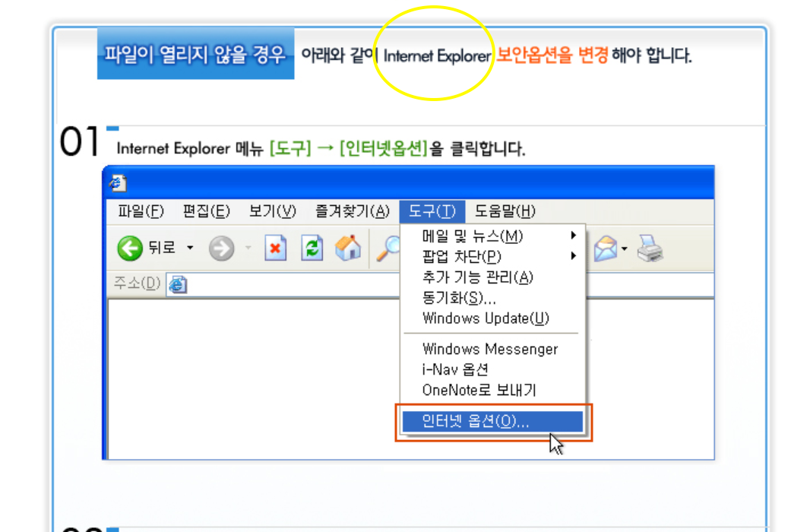This screenshot has height=532, width=810.
Task: Open the Back button dropdown arrow
Action: (190, 247)
